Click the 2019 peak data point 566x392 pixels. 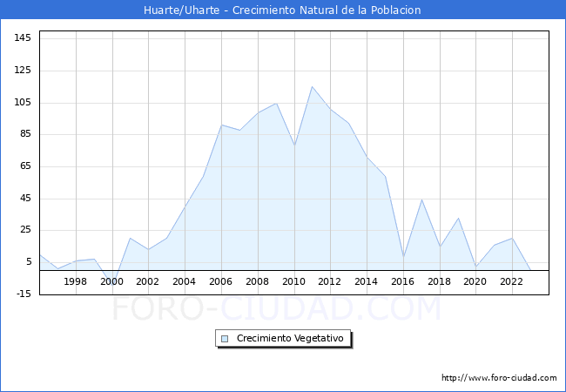pos(458,219)
